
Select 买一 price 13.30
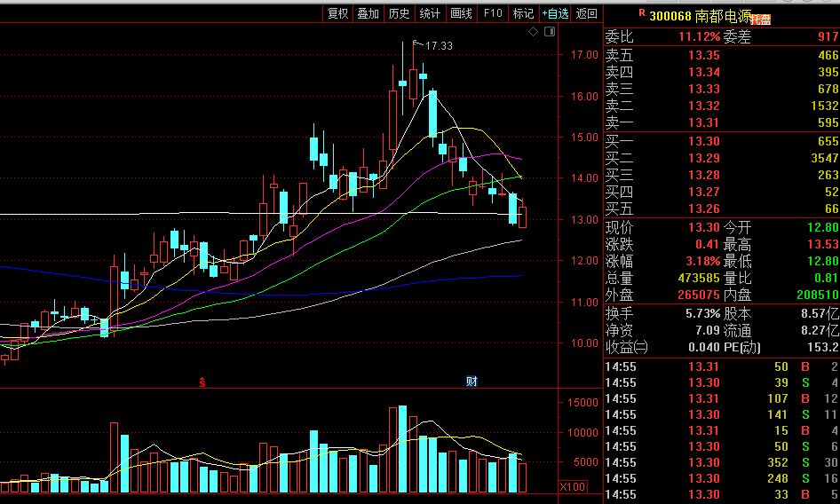pos(704,141)
